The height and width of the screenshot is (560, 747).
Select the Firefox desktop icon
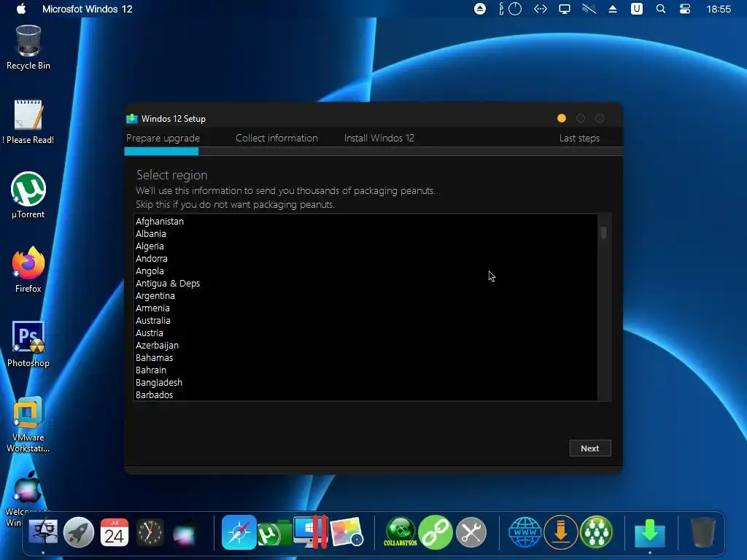28,270
